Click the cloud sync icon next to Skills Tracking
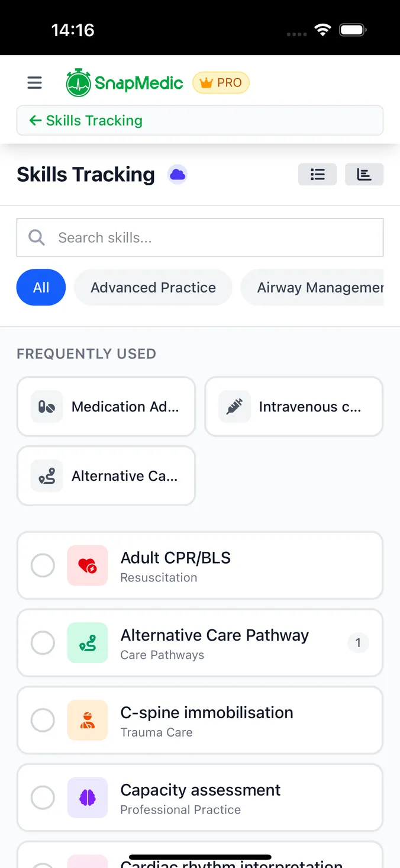Screen dimensions: 400x868 [176, 175]
